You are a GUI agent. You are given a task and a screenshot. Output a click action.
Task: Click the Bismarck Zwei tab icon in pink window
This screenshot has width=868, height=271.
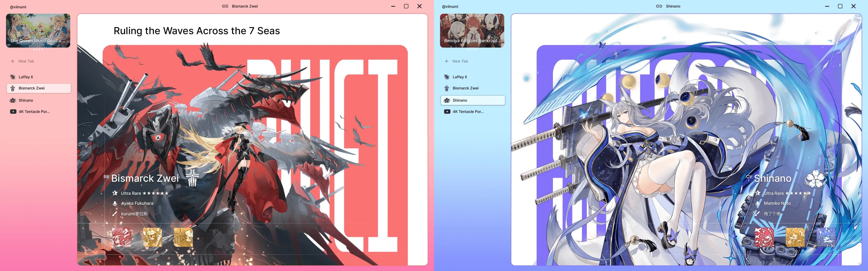(x=13, y=88)
